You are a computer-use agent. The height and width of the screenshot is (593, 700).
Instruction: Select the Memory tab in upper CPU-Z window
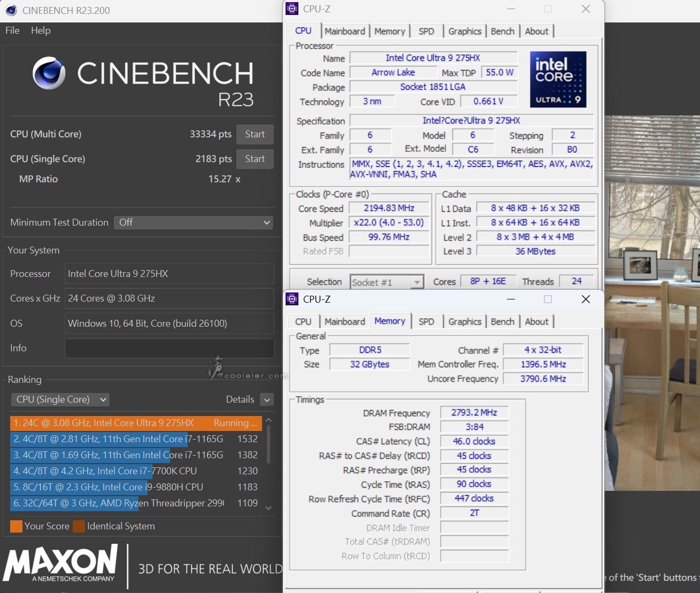click(390, 31)
